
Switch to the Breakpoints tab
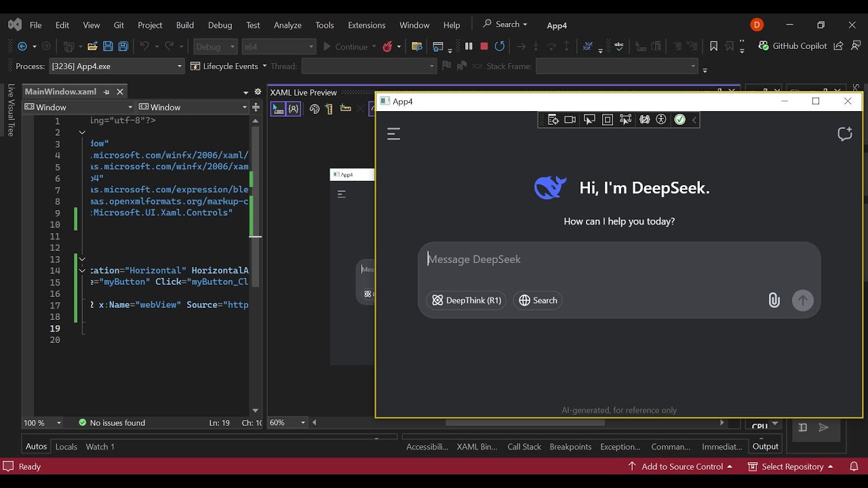570,447
